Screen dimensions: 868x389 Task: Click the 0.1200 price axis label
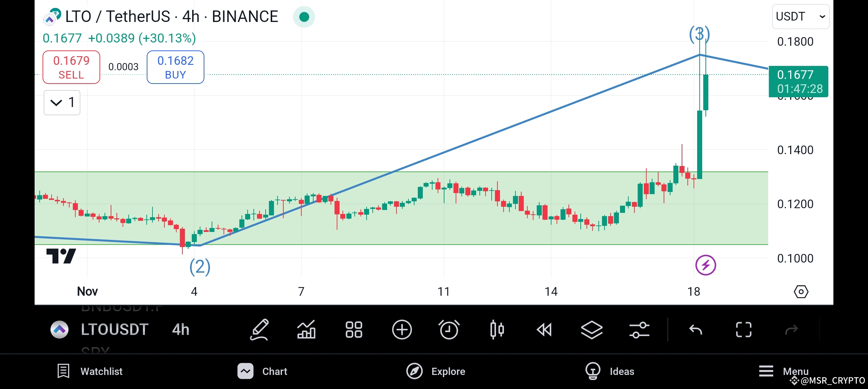[795, 204]
